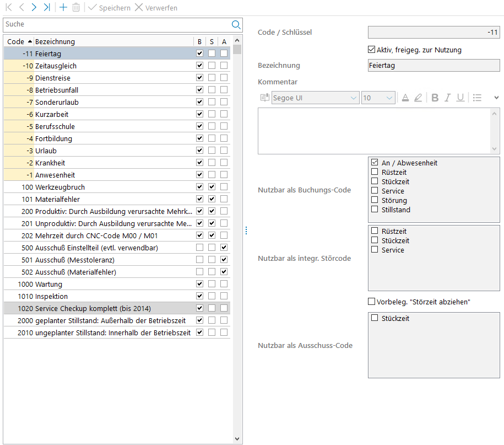The width and height of the screenshot is (504, 445).
Task: Click the Verwerfen button
Action: click(156, 8)
